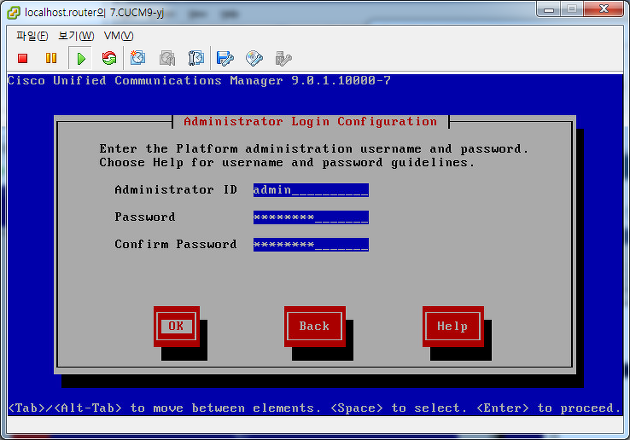Click the Confirm Password input field
Viewport: 630px width, 440px height.
311,245
